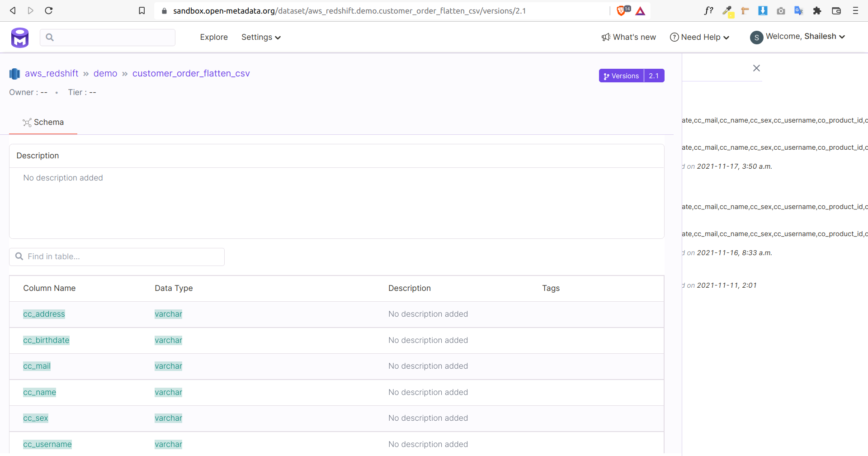This screenshot has height=456, width=868.
Task: Click the description cell of cc_birthdate
Action: pos(428,340)
